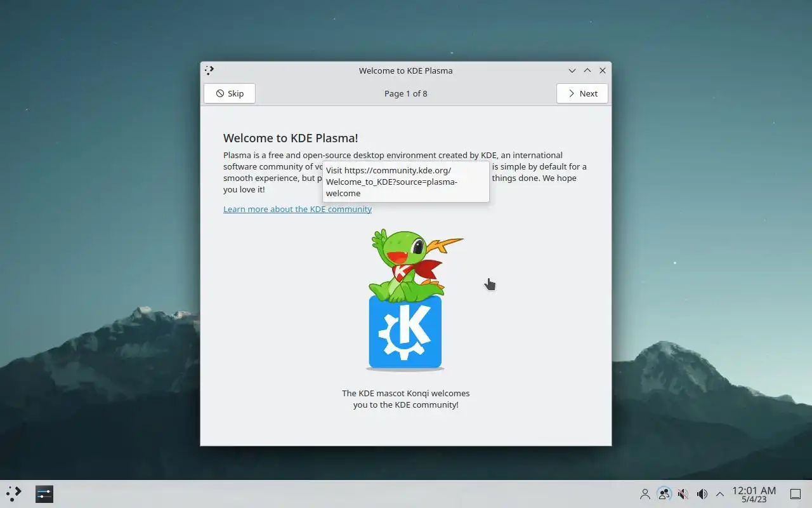The height and width of the screenshot is (508, 812).
Task: Click the muted microphone tray icon
Action: [x=683, y=494]
